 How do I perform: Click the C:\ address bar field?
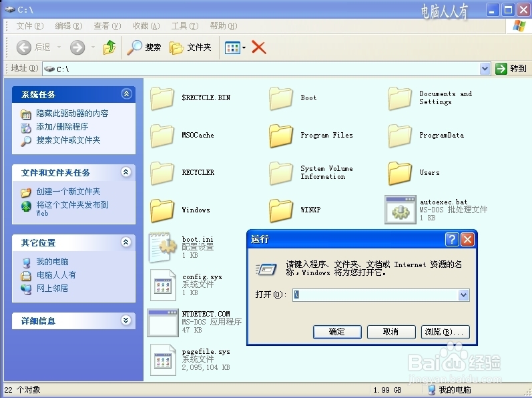pos(261,69)
